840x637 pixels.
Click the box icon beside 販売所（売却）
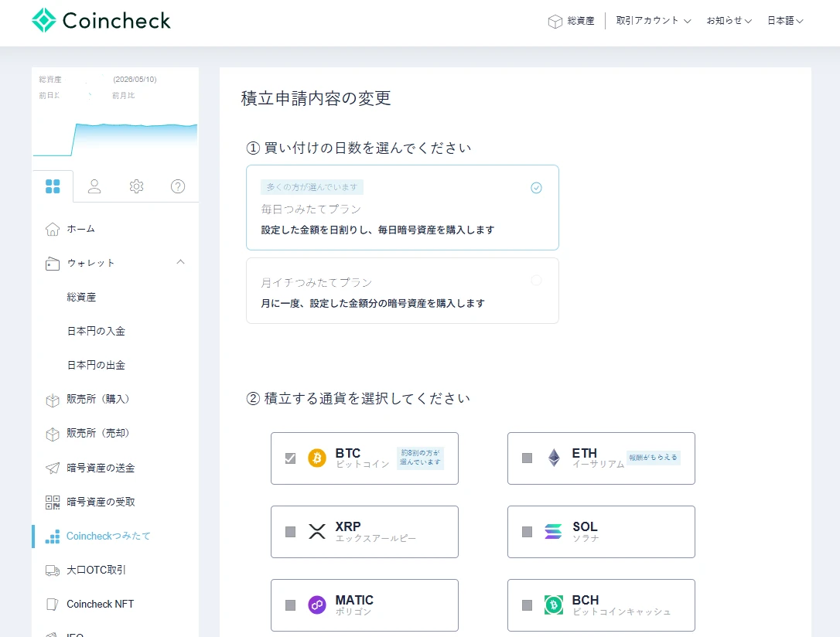pos(53,434)
